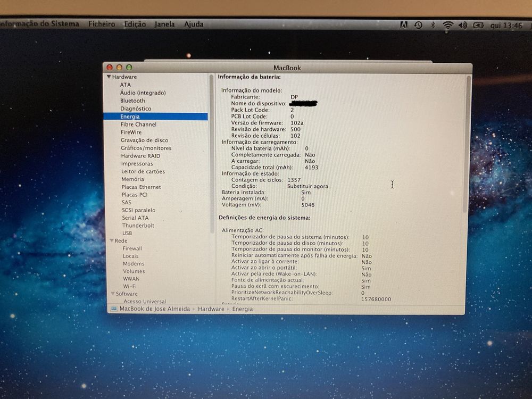Select USB in the sidebar
Screen dimensions: 532x399
[127, 233]
